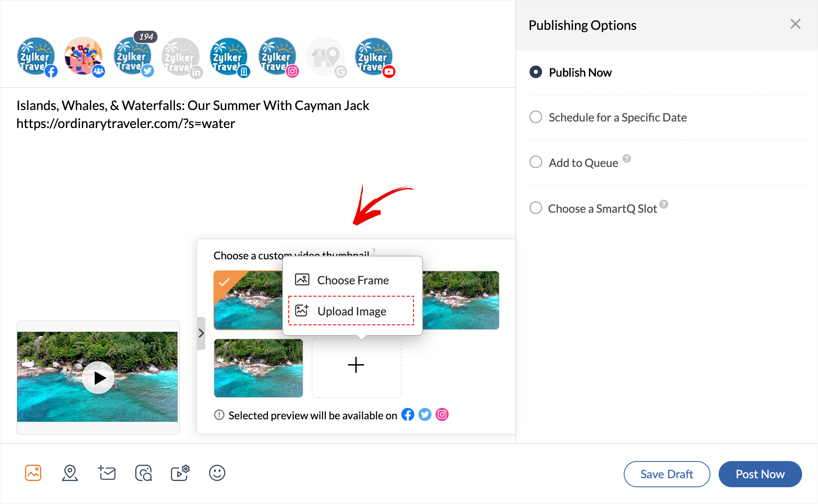Click the location pin icon

[x=70, y=473]
